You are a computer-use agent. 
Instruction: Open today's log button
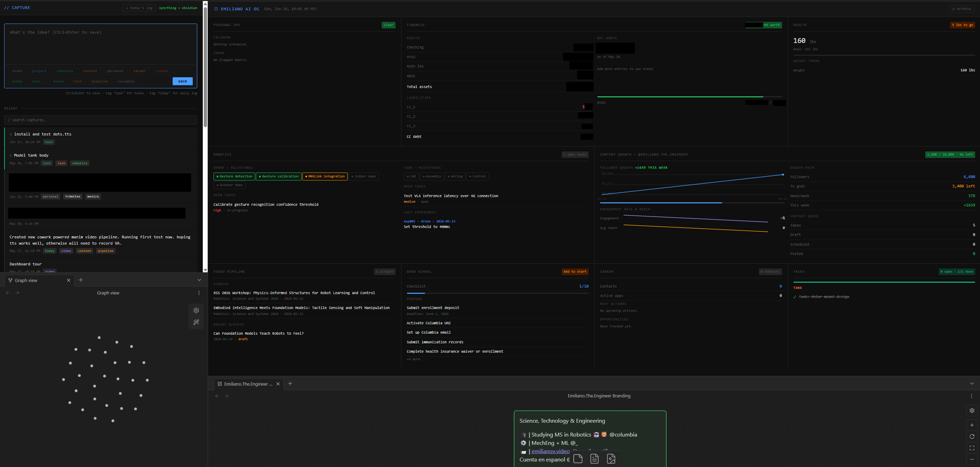click(x=139, y=8)
